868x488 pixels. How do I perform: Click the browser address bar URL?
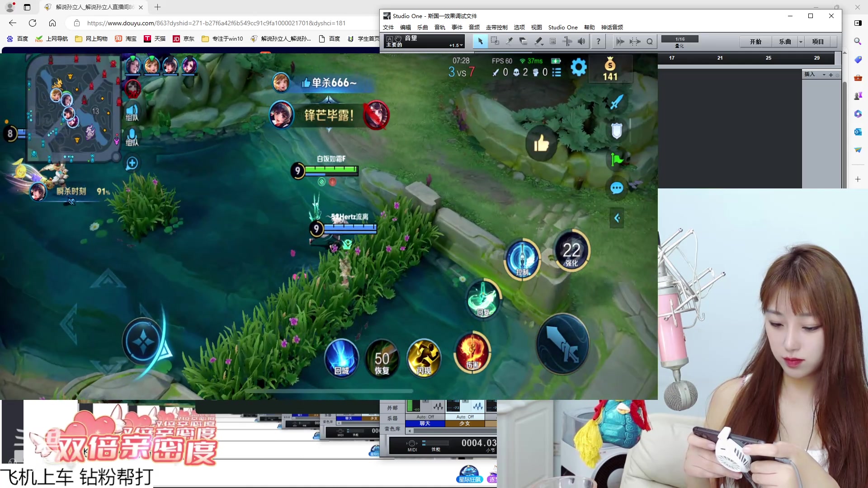coord(216,23)
